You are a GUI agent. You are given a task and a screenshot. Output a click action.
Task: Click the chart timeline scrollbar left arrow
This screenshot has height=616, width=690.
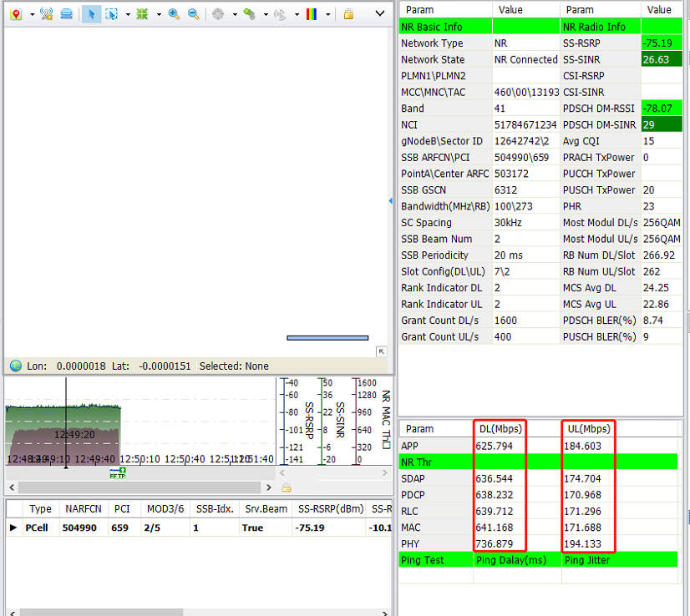12,487
